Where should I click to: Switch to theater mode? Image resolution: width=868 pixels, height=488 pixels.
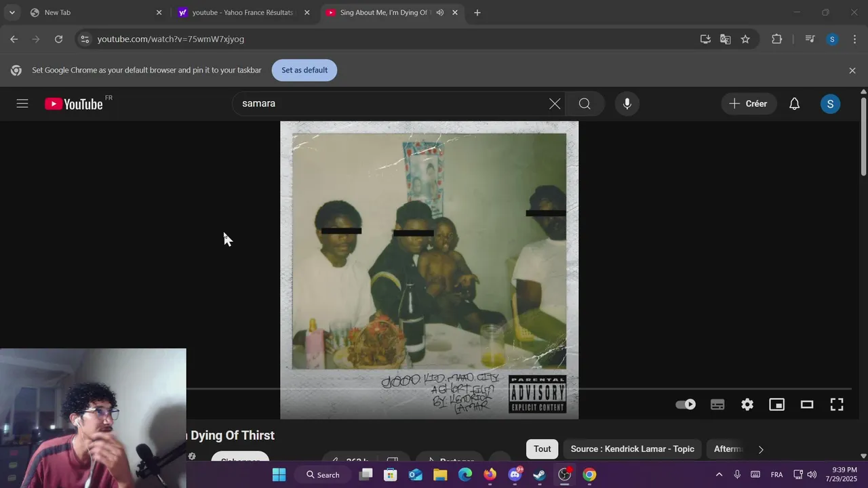tap(807, 405)
